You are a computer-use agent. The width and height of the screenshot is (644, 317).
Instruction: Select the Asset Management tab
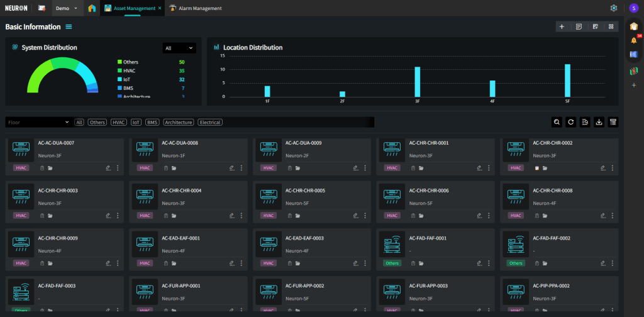(x=132, y=8)
